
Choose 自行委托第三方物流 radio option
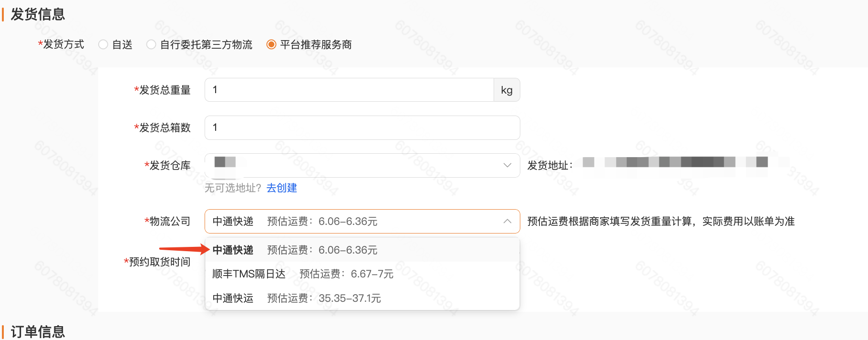[x=151, y=44]
